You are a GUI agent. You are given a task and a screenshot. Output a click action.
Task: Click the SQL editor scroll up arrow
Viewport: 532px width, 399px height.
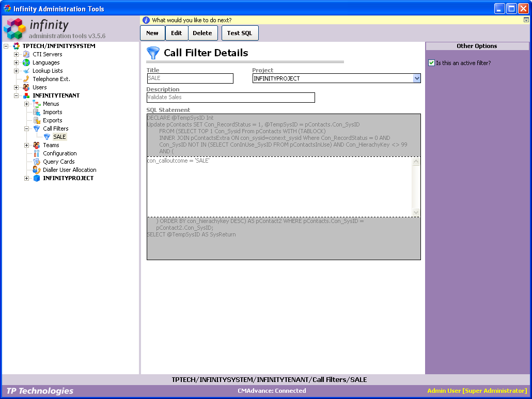(x=416, y=162)
